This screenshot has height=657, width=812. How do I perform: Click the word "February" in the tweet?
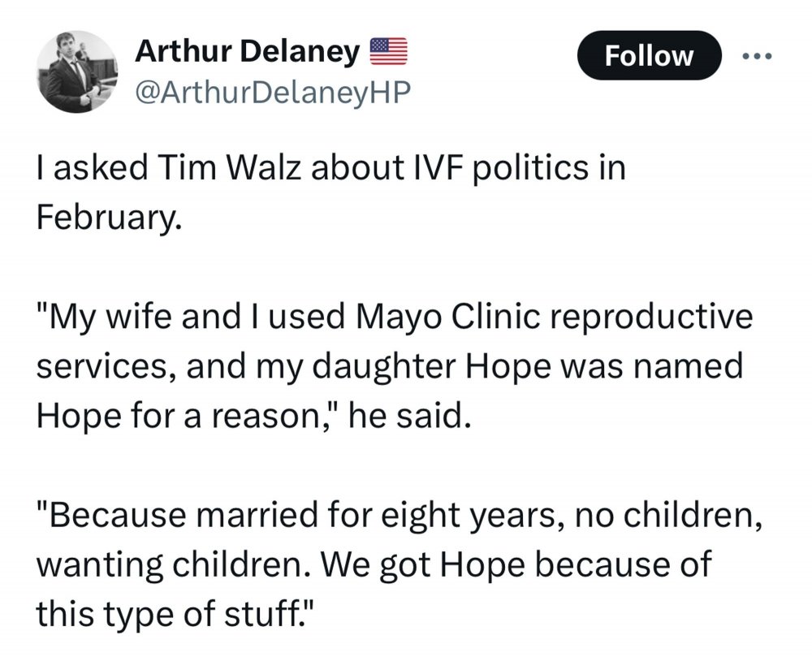point(103,218)
